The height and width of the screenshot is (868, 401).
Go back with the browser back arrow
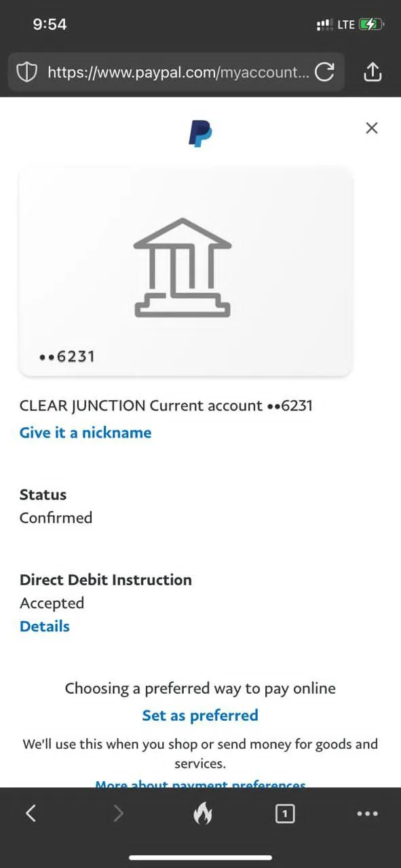click(31, 813)
